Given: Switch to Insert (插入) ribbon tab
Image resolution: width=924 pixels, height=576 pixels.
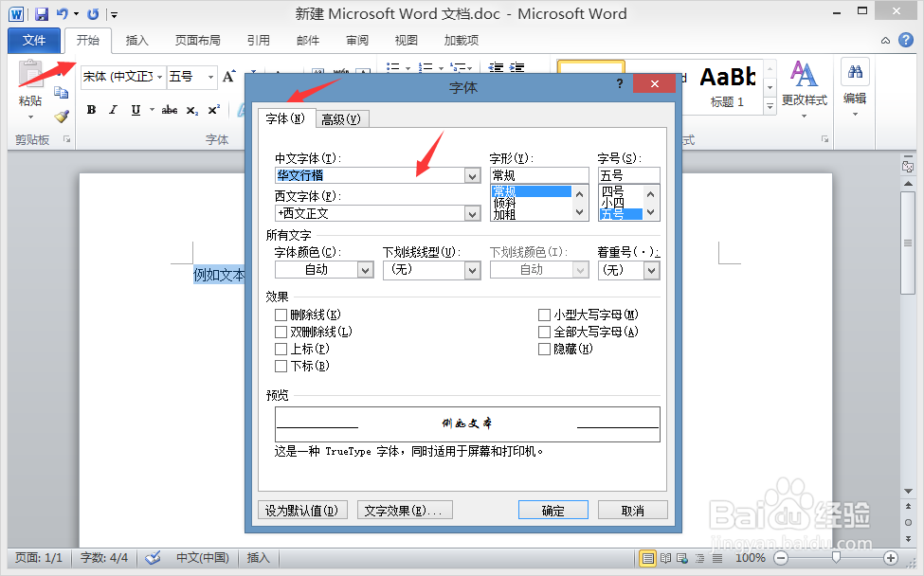Looking at the screenshot, I should click(x=136, y=40).
